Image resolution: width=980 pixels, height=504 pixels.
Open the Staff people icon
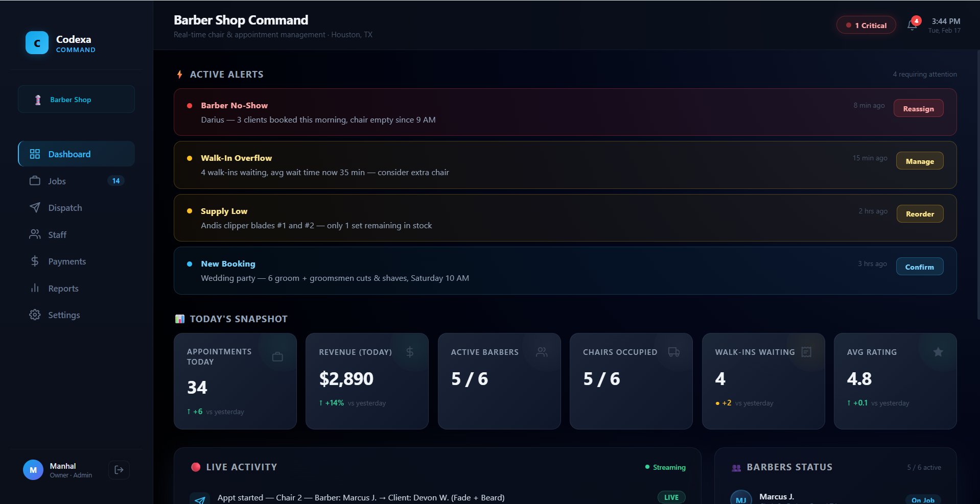[x=34, y=234]
